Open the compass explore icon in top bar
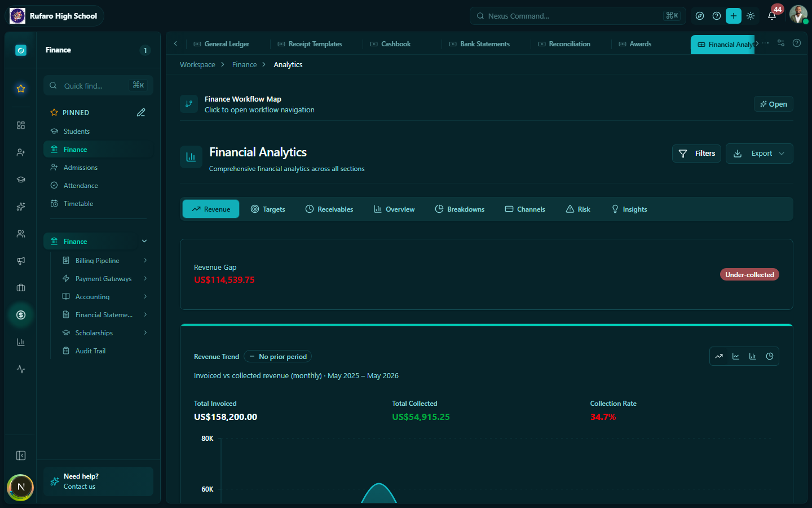Screen dimensions: 812x508 (700, 16)
